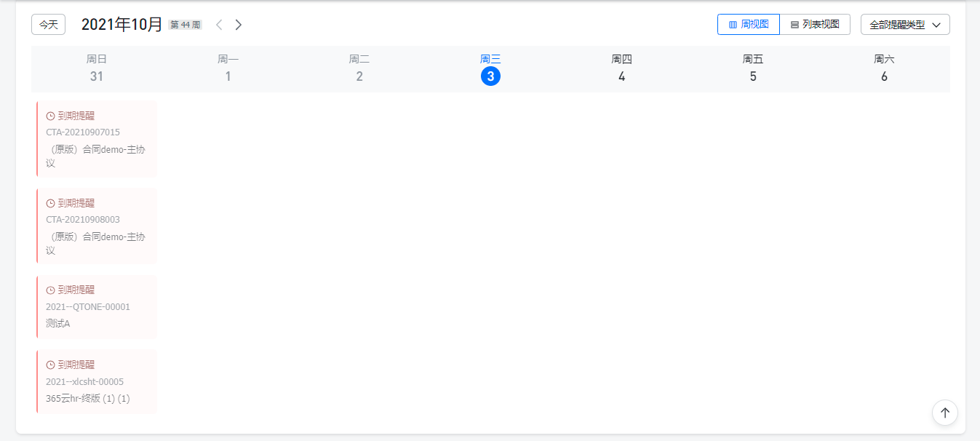Viewport: 980px width, 441px height.
Task: Open reminder card 测试A
Action: [x=97, y=307]
